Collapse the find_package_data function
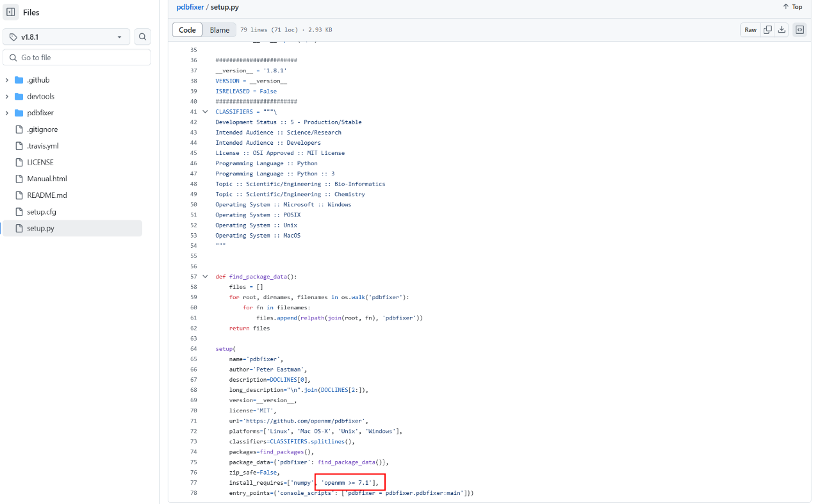This screenshot has width=813, height=504. pos(204,276)
